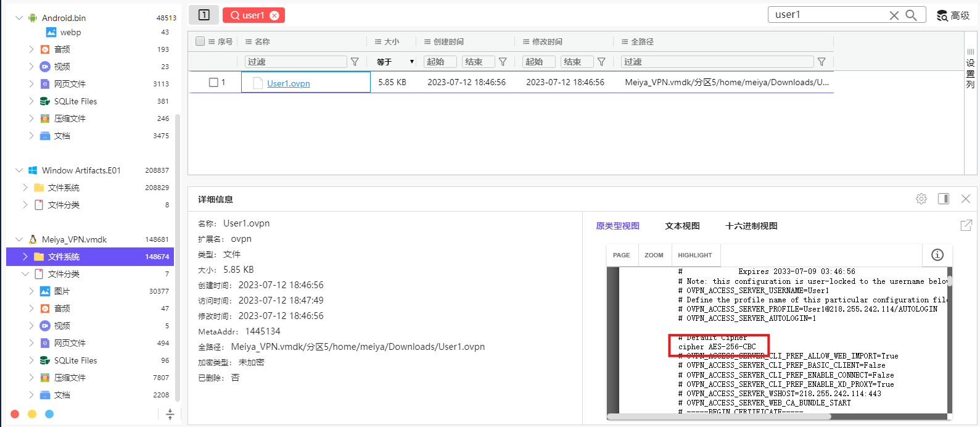Click the 修改时间 结束 date field
This screenshot has height=427, width=980.
[x=577, y=62]
